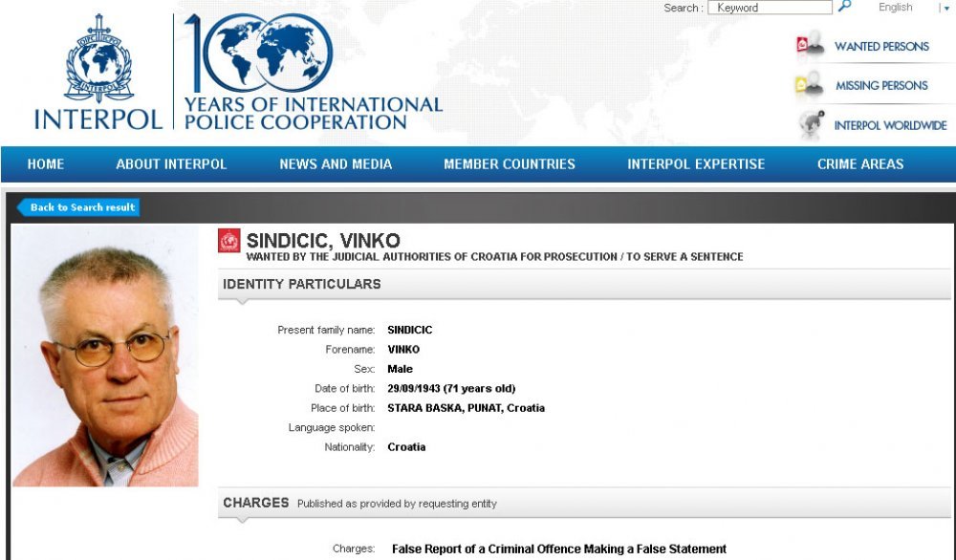Open the NEWS AND MEDIA menu
Image resolution: width=956 pixels, height=560 pixels.
[x=336, y=164]
